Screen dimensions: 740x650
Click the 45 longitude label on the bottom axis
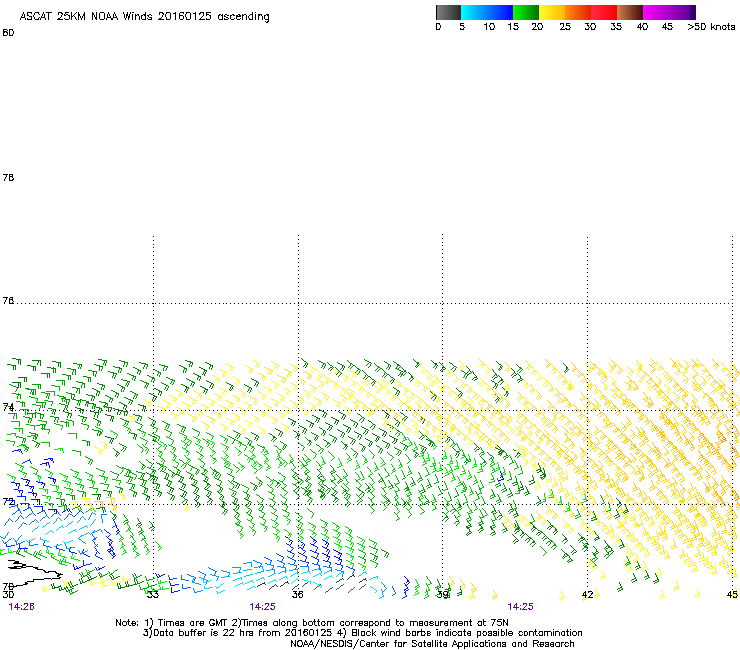[x=732, y=595]
